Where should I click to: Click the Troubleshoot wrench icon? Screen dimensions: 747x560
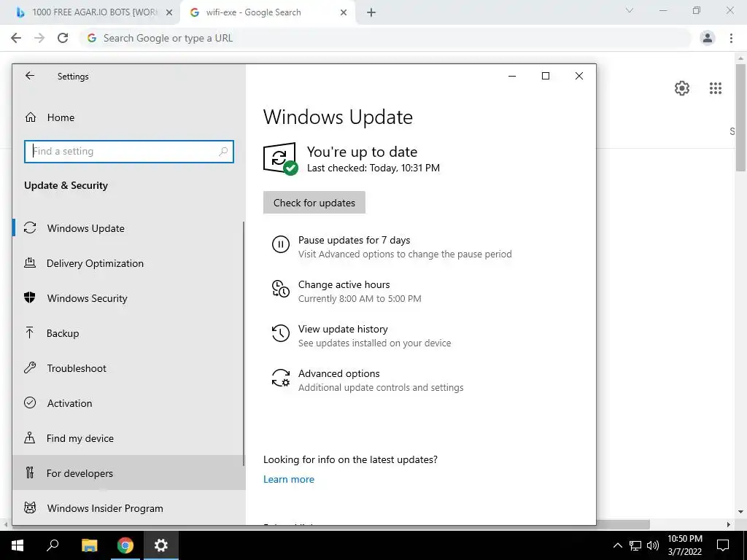point(30,367)
